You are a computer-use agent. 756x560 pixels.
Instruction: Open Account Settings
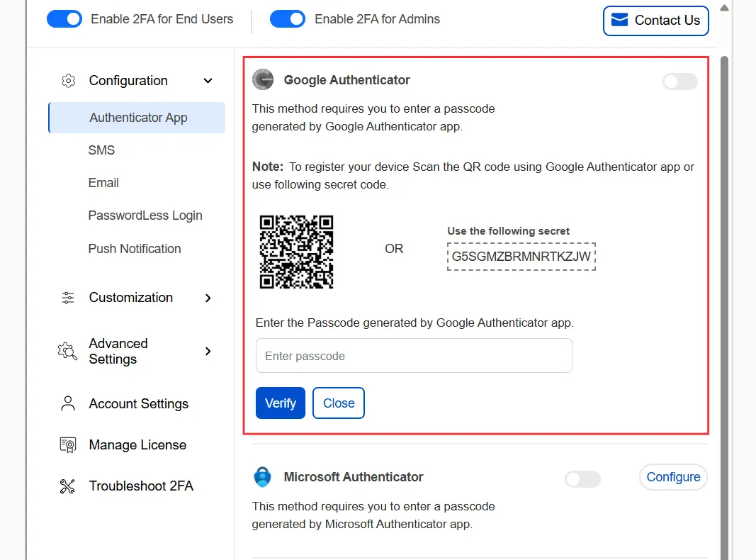pyautogui.click(x=139, y=404)
